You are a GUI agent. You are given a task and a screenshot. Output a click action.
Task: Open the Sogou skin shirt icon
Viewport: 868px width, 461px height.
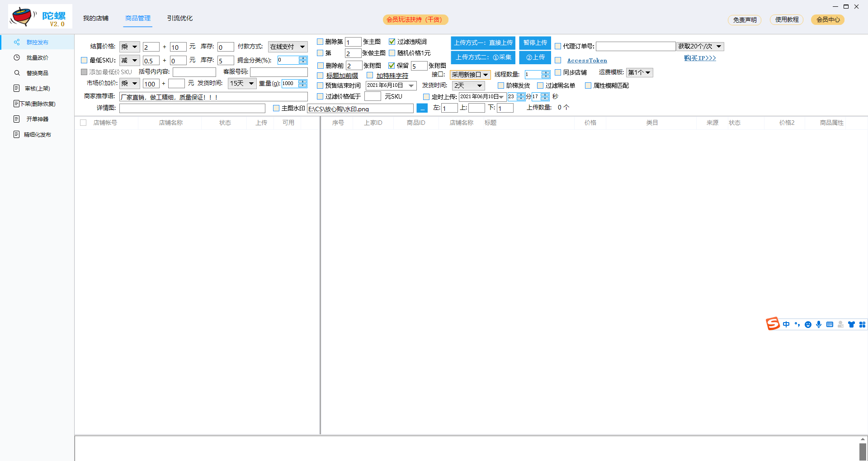tap(851, 324)
